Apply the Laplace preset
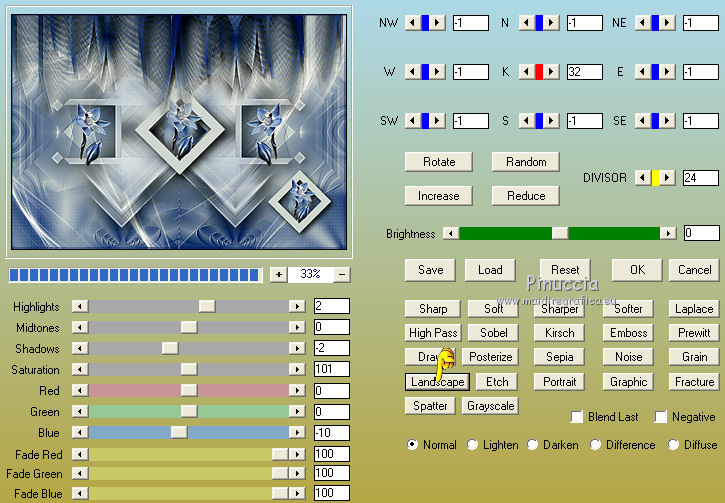The height and width of the screenshot is (503, 725). tap(694, 308)
